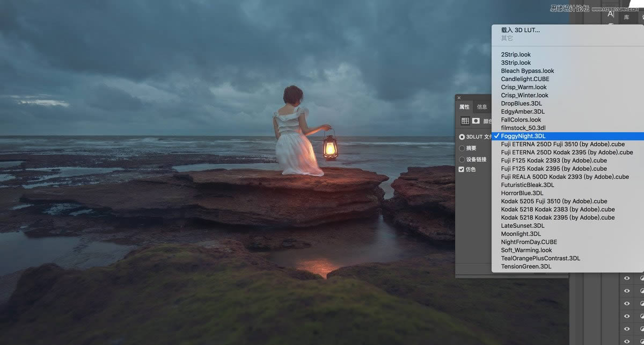Uncheck the 仿色 checkbox

(461, 169)
